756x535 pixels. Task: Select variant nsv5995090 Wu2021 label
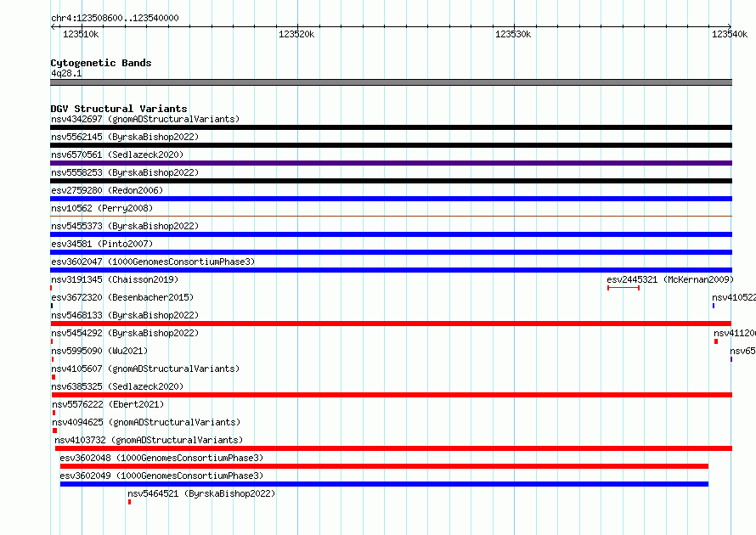(99, 351)
